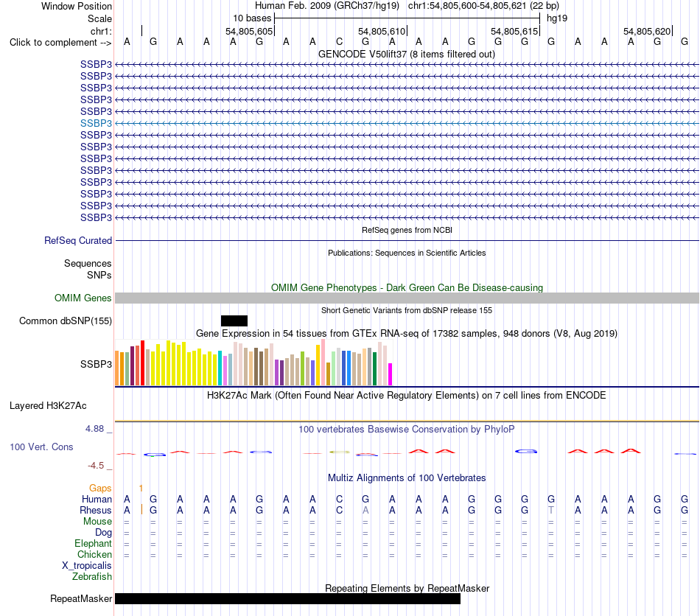Select the black dbSNP variant item
The image size is (700, 616).
234,321
